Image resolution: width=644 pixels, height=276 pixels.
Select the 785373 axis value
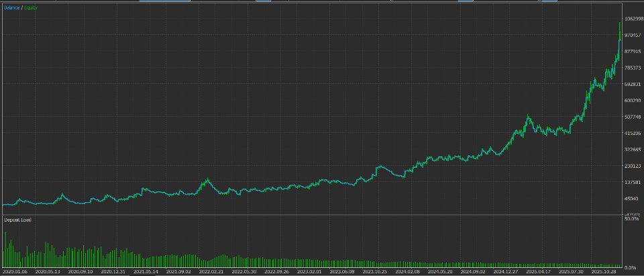pos(633,68)
